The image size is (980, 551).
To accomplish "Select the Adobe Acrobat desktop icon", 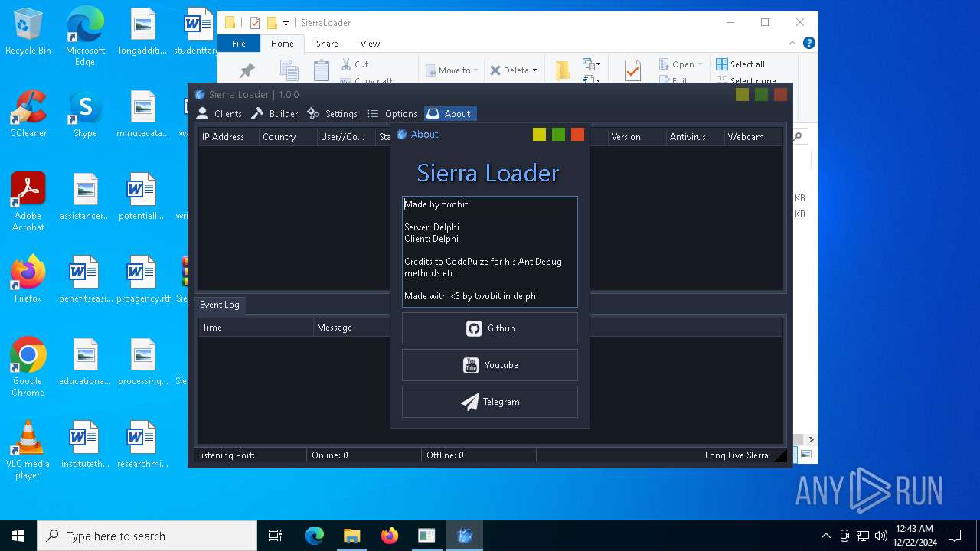I will (x=28, y=202).
